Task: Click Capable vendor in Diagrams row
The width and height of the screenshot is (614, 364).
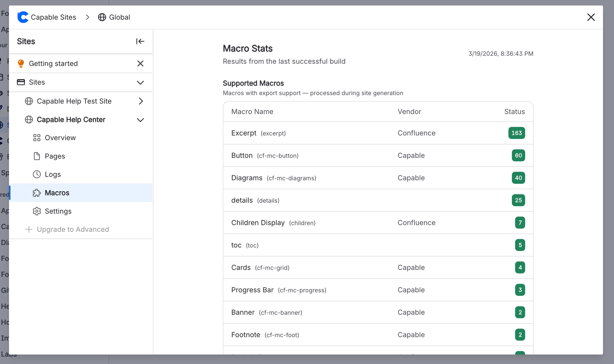Action: 411,178
